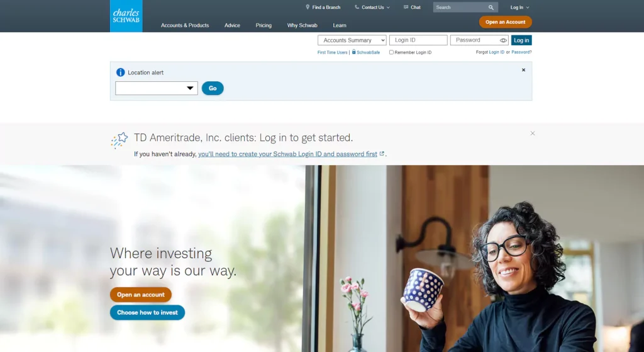Click the blue Location alert info icon
The image size is (644, 352).
pos(120,72)
